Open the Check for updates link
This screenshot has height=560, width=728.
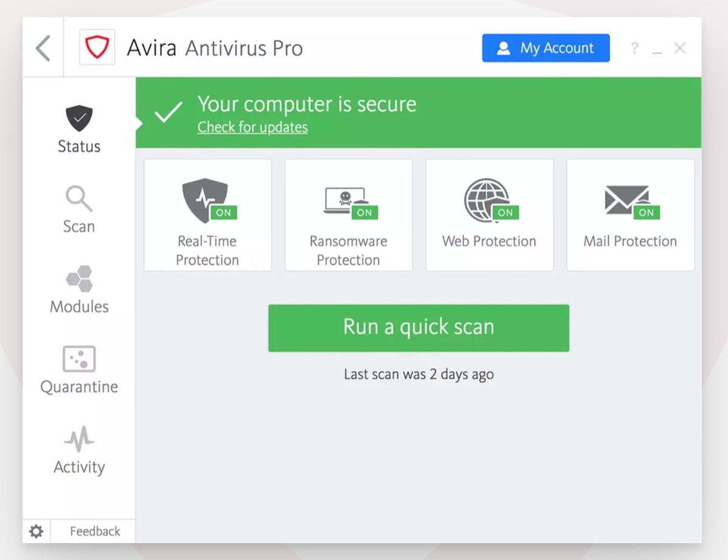(252, 127)
